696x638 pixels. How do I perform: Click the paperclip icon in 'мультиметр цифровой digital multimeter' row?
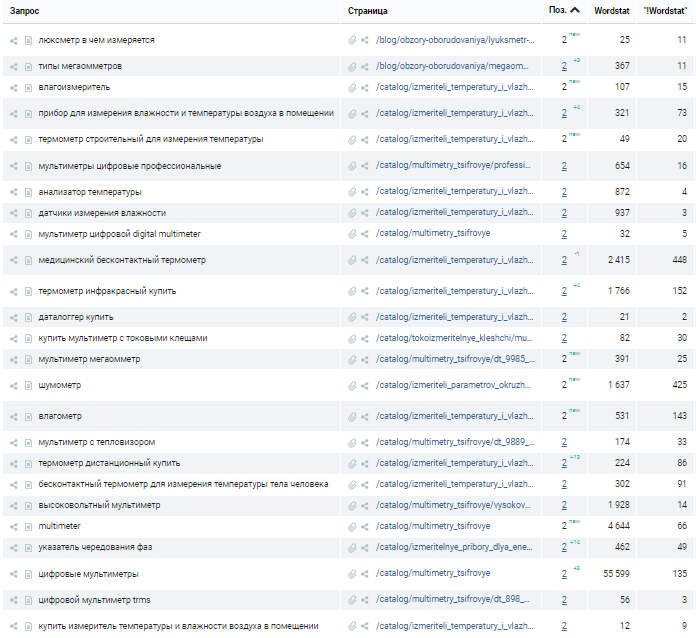tap(352, 234)
